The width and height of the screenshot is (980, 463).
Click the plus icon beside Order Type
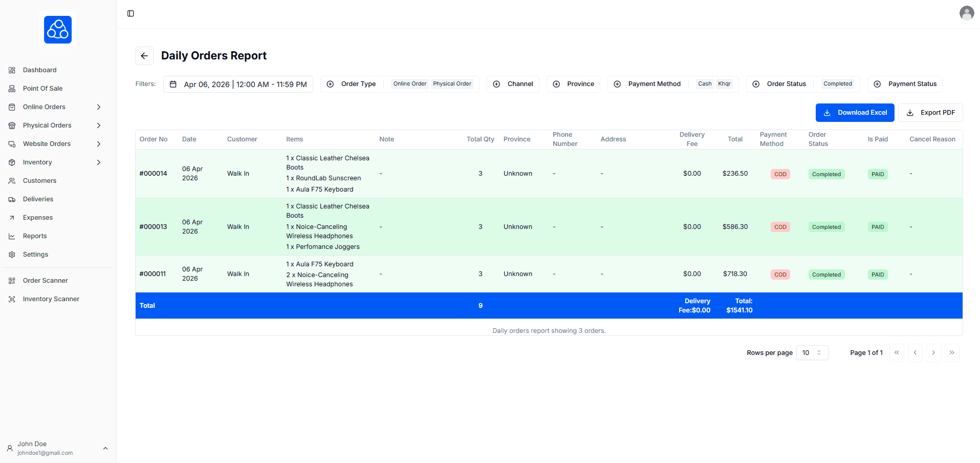click(x=330, y=84)
